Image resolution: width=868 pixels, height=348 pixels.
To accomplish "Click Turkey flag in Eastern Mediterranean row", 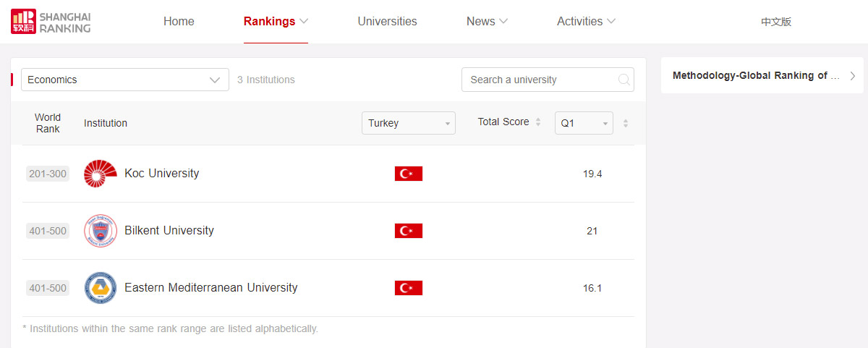I will tap(408, 288).
